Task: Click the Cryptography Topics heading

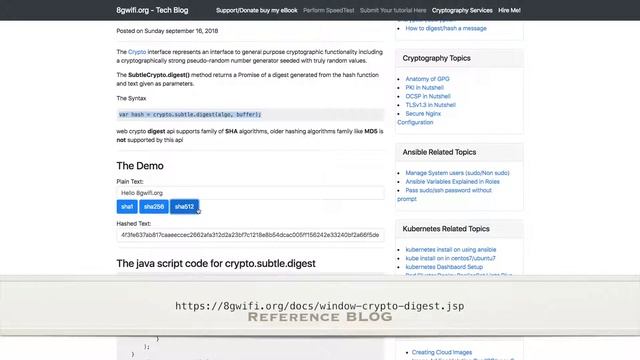Action: coord(436,58)
